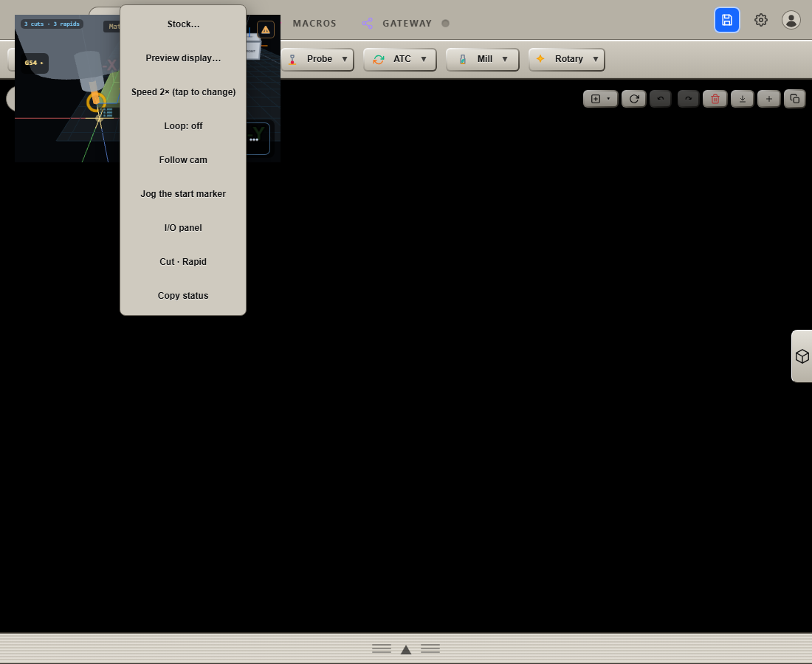The height and width of the screenshot is (664, 812).
Task: Choose Preview display... menu entry
Action: click(183, 58)
